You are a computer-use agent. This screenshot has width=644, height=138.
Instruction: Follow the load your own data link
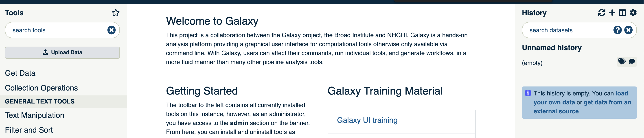[x=580, y=98]
